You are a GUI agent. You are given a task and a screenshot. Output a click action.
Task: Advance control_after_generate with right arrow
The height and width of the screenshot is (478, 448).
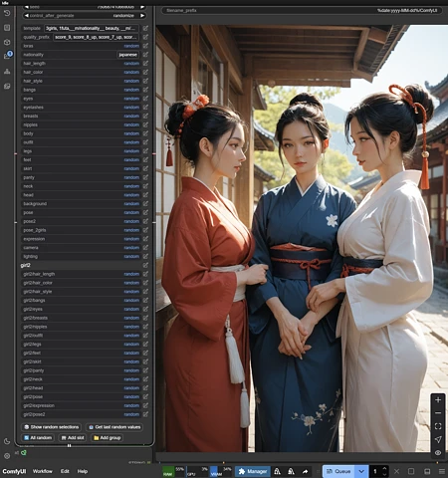142,16
